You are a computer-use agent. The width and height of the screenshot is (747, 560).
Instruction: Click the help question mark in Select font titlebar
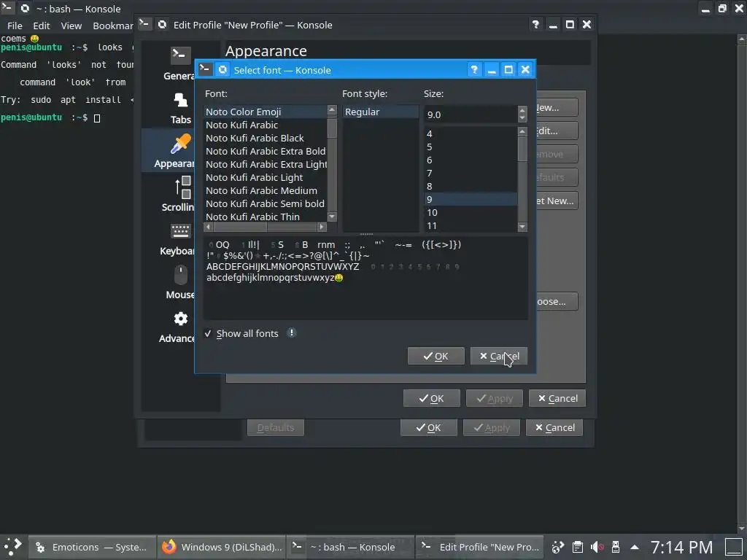[x=474, y=70]
